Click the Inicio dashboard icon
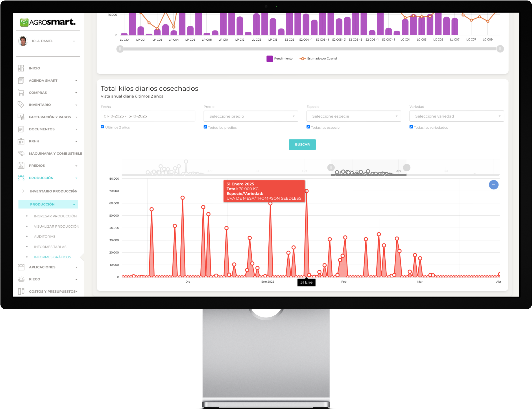The image size is (532, 409). point(21,68)
